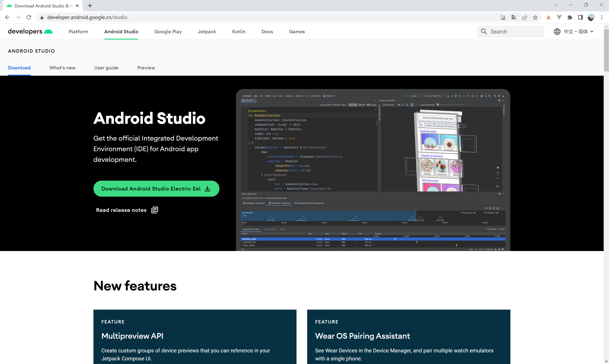Toggle the browser side panel icon
This screenshot has width=609, height=364.
[580, 17]
